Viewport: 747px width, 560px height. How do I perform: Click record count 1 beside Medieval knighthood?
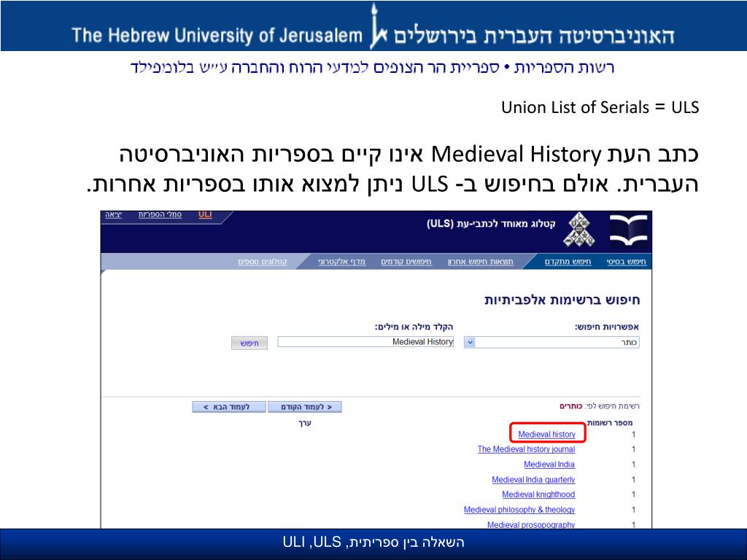tap(633, 494)
